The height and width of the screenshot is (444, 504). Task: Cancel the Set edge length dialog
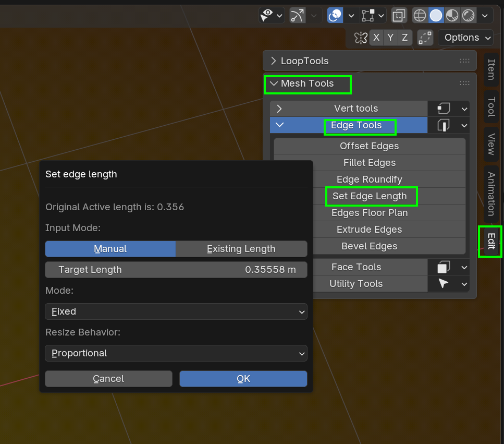pos(108,379)
